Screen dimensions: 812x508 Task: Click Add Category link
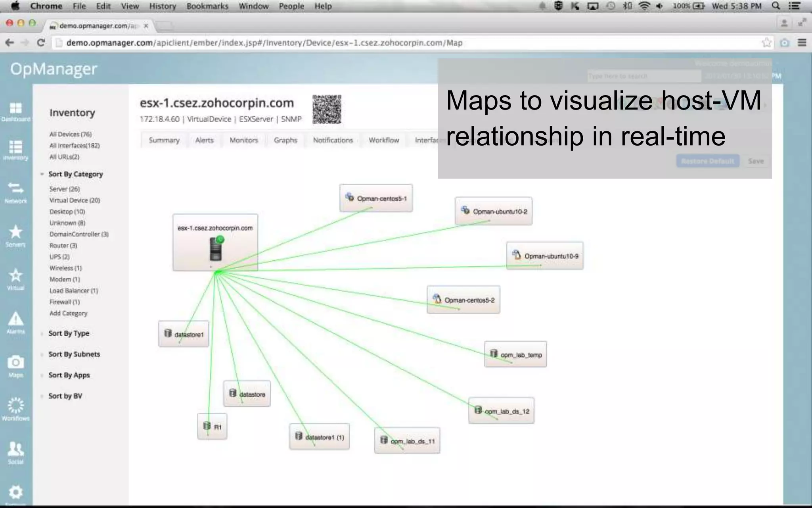68,313
